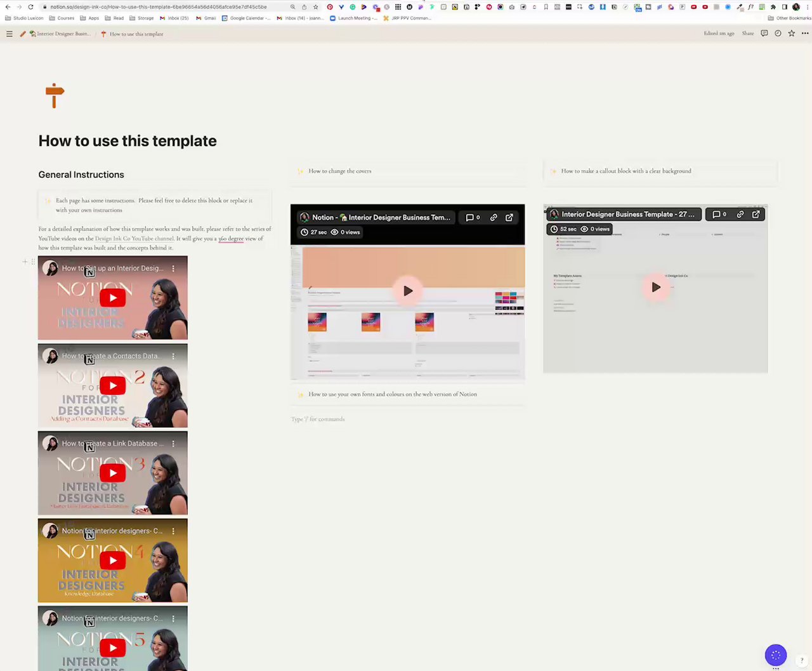Open comments on the 52 sec Loom video

pyautogui.click(x=719, y=215)
